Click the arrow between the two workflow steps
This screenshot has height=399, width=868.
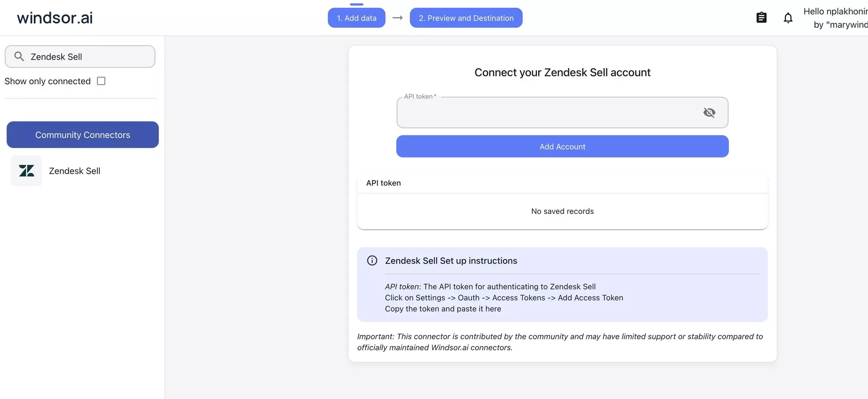(x=397, y=18)
